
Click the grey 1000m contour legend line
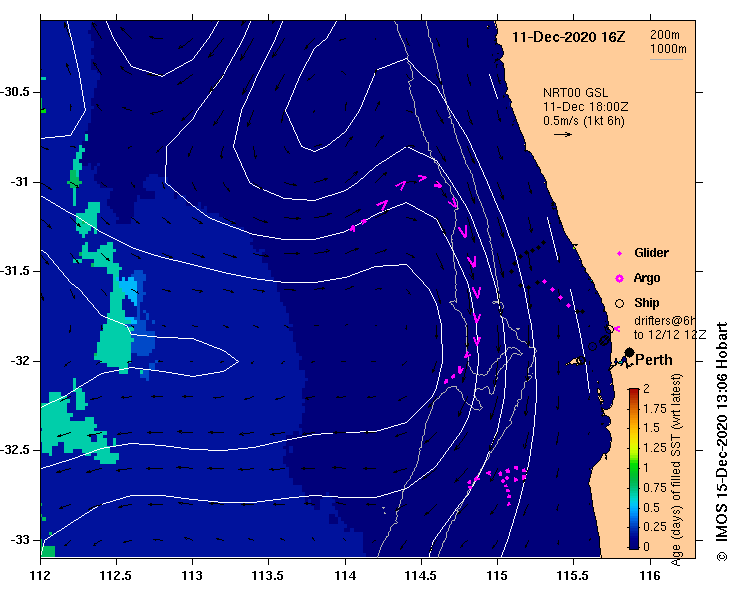(666, 59)
